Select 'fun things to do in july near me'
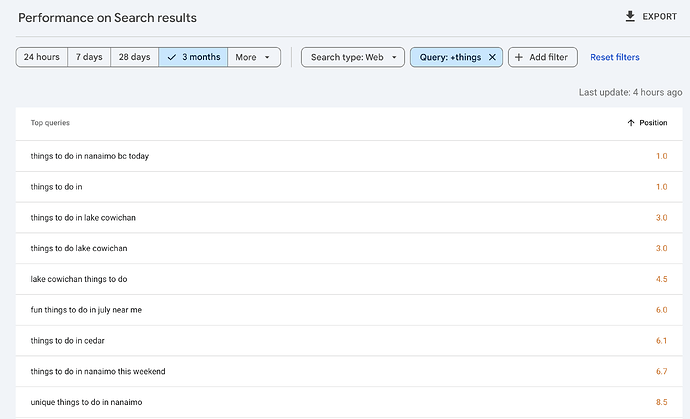690x419 pixels. tap(86, 310)
